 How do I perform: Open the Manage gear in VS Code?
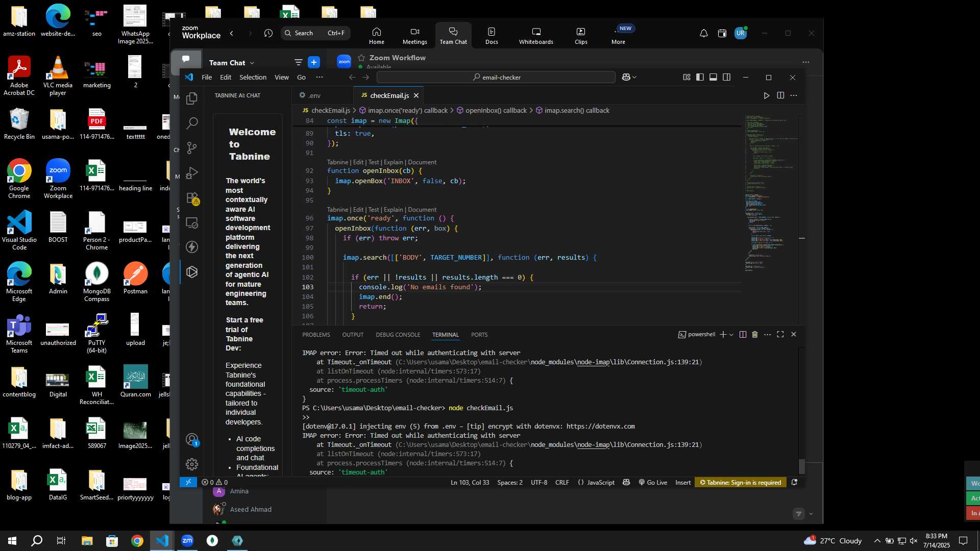[192, 464]
